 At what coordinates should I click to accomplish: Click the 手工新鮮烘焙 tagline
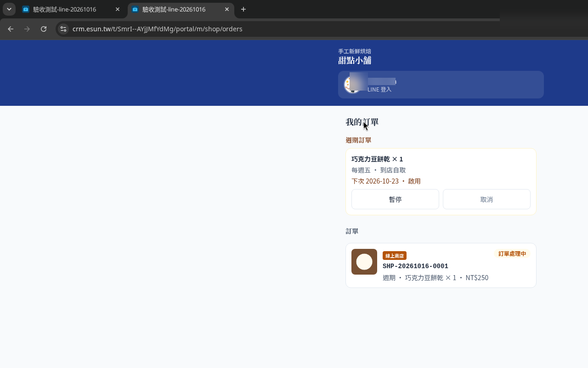tap(355, 51)
